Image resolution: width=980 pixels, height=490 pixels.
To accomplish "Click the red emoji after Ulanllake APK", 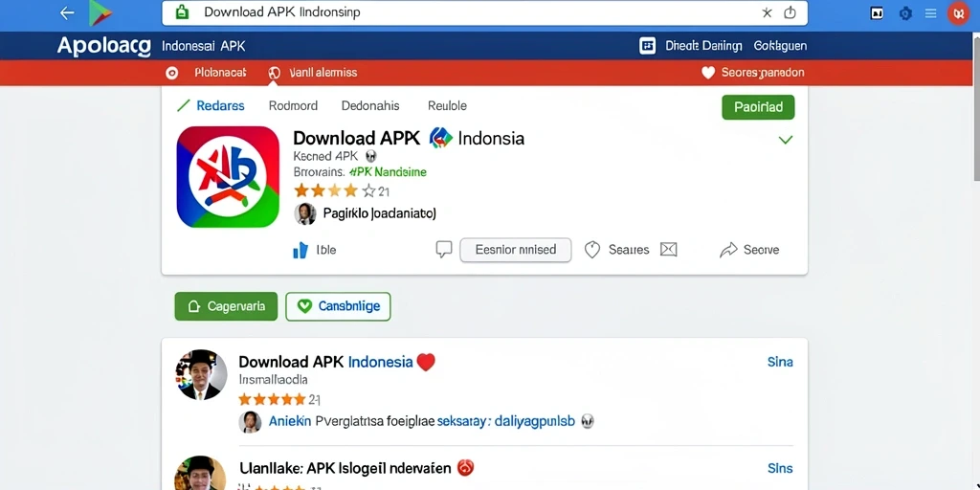I will (466, 467).
